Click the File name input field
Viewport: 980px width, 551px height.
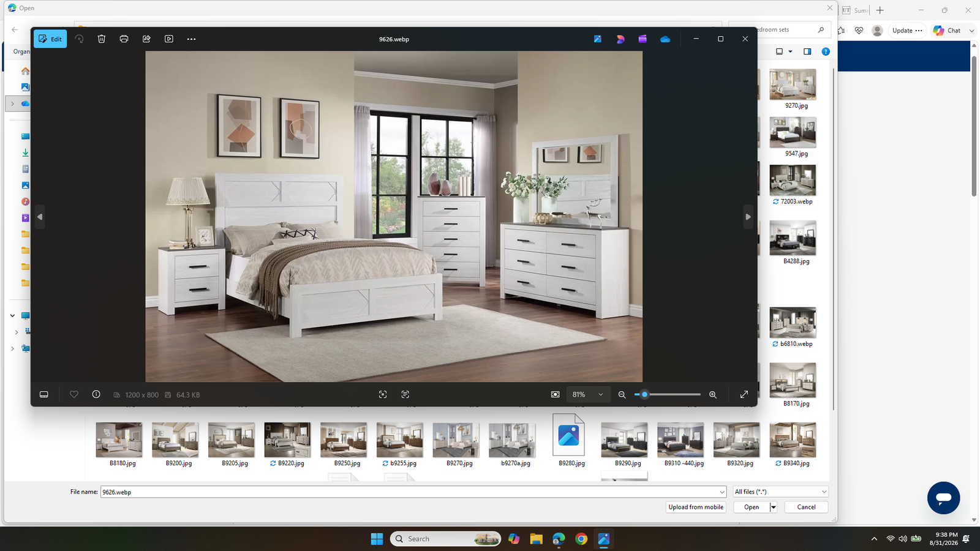point(409,492)
